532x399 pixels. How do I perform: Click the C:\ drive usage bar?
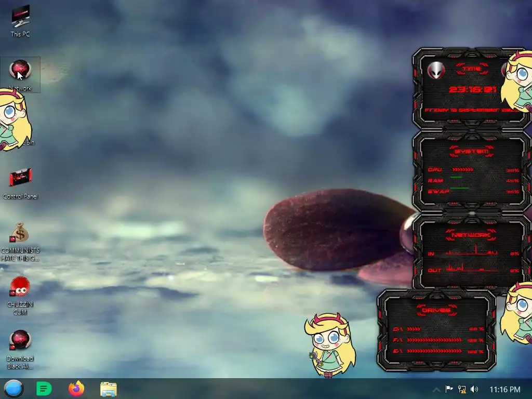(x=414, y=329)
